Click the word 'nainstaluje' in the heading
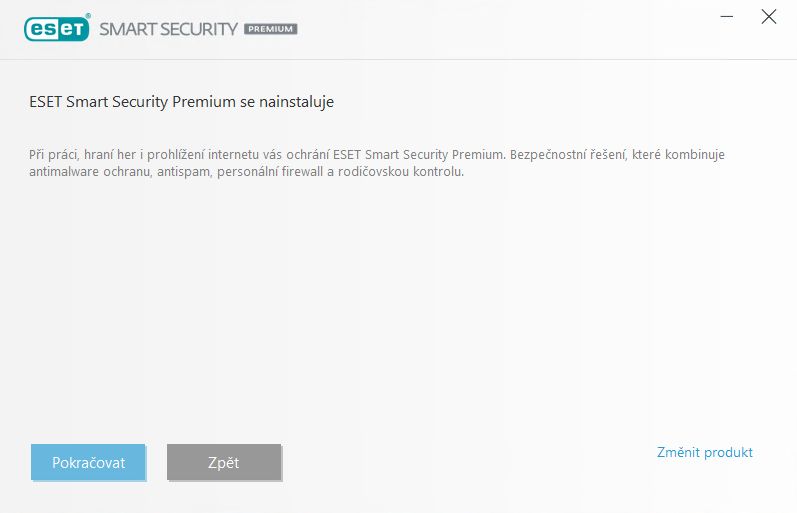This screenshot has height=513, width=797. coord(296,102)
